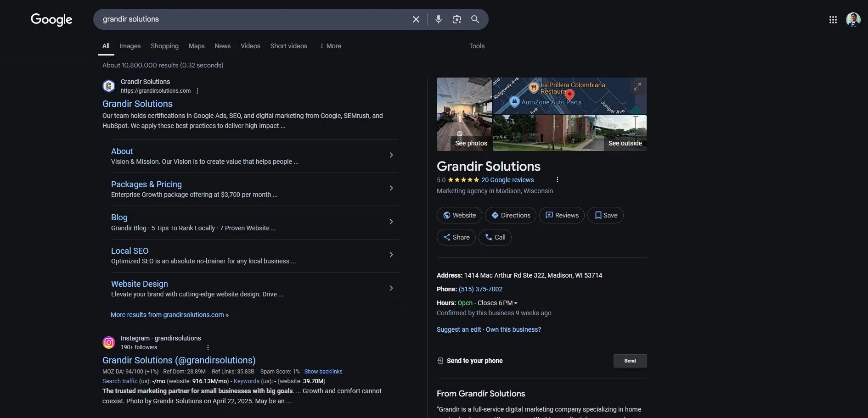868x418 pixels.
Task: Open three-dot menu beside grandirsolutions.com URL
Action: [197, 91]
